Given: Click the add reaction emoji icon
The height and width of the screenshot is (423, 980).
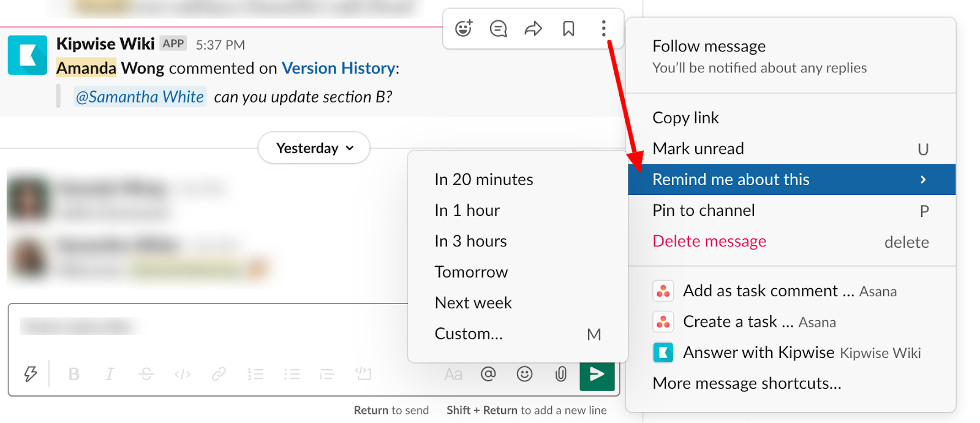Looking at the screenshot, I should 464,28.
